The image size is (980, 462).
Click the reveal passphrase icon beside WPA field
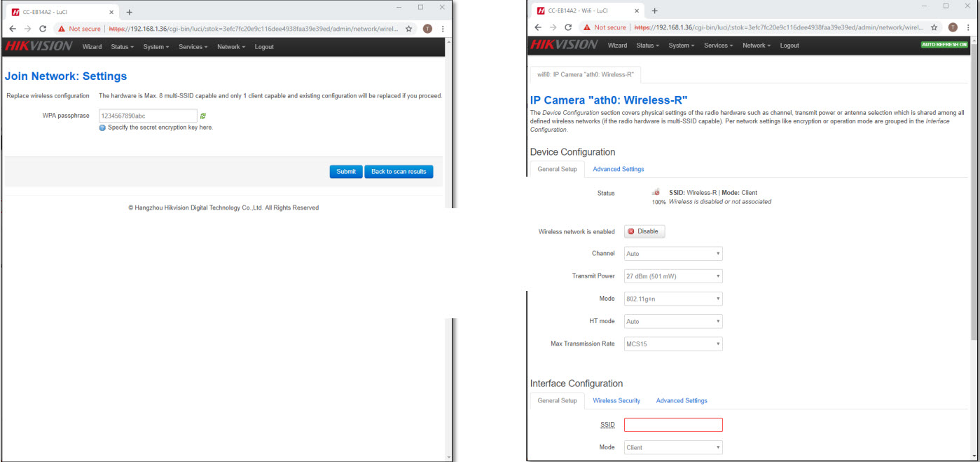pyautogui.click(x=203, y=116)
